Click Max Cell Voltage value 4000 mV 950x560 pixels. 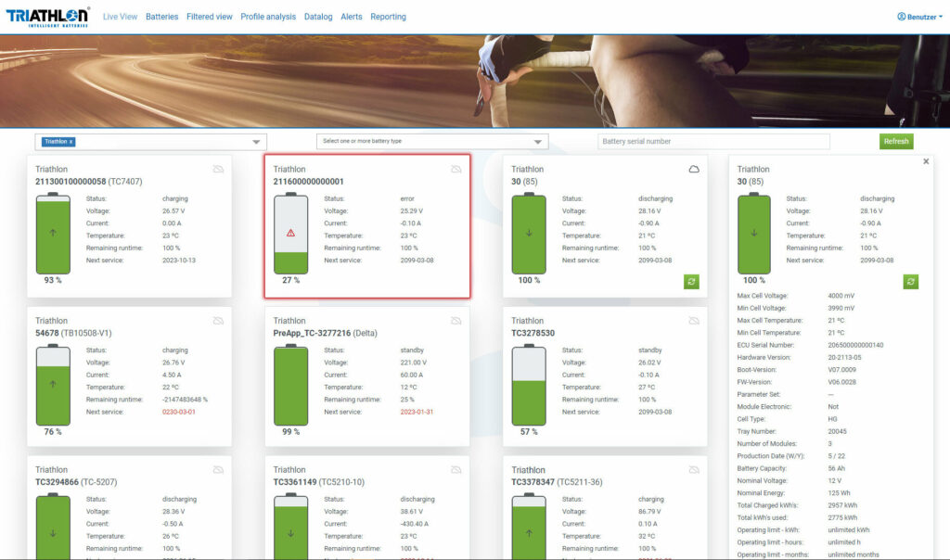click(841, 296)
